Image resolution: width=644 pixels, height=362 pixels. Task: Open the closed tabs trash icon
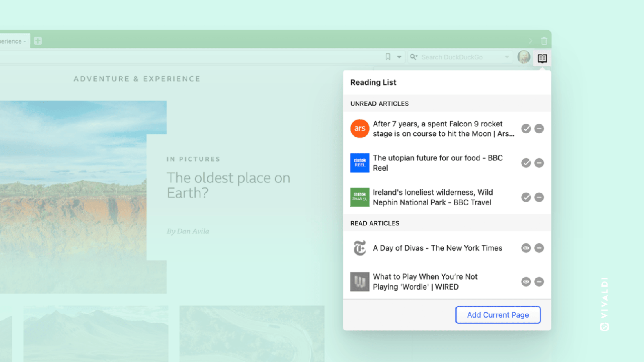tap(544, 41)
